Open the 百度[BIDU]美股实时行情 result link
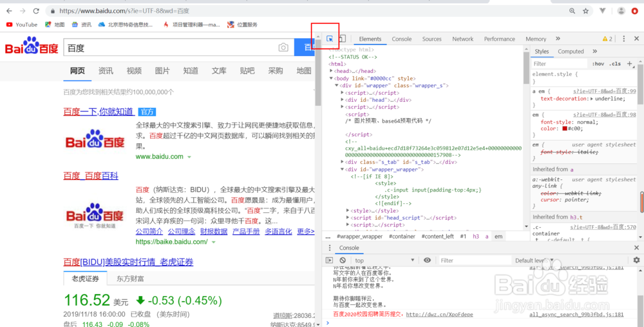This screenshot has height=327, width=644. click(128, 262)
